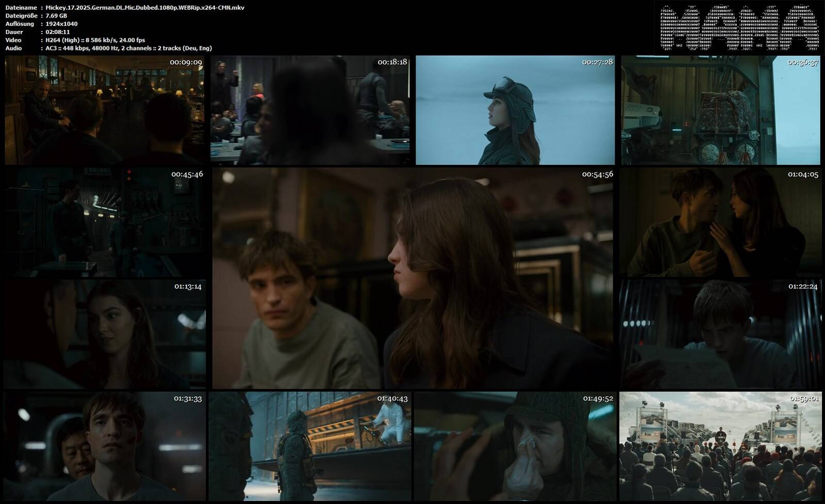Click the large center frame at 00:54:56
This screenshot has height=504, width=825.
pos(413,278)
